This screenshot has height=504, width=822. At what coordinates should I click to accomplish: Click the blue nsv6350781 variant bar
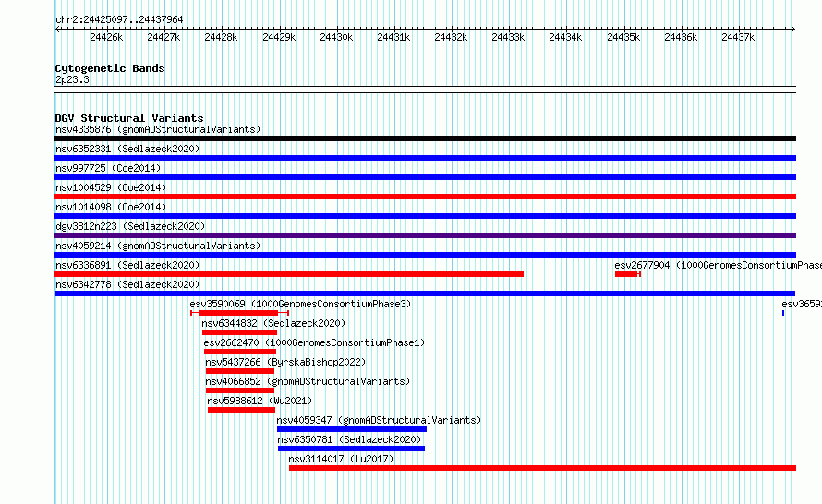pos(351,449)
